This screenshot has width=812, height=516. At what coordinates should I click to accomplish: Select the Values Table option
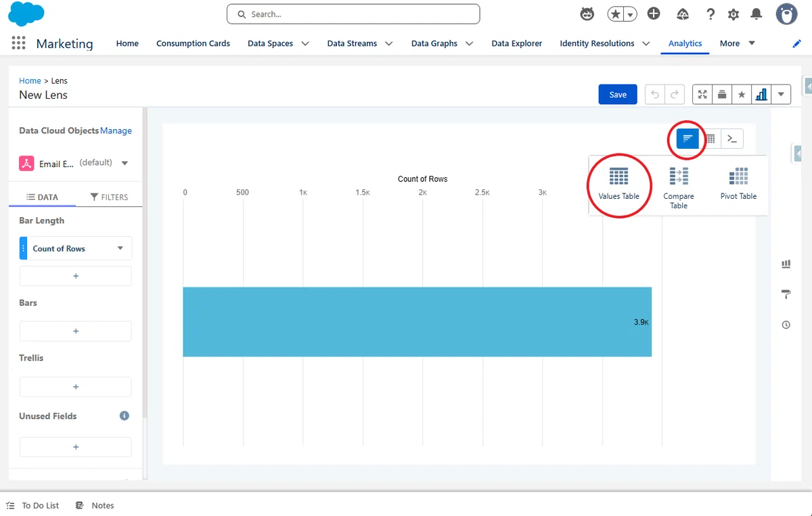618,184
